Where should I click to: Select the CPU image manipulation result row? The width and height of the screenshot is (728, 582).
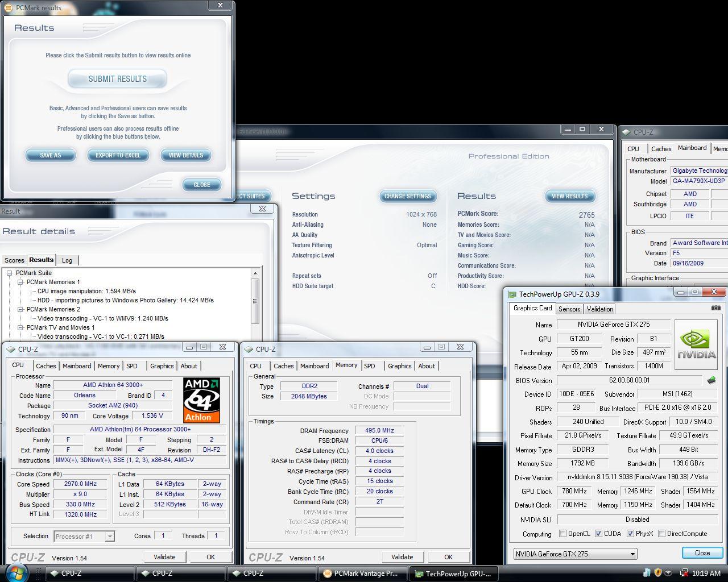point(86,291)
